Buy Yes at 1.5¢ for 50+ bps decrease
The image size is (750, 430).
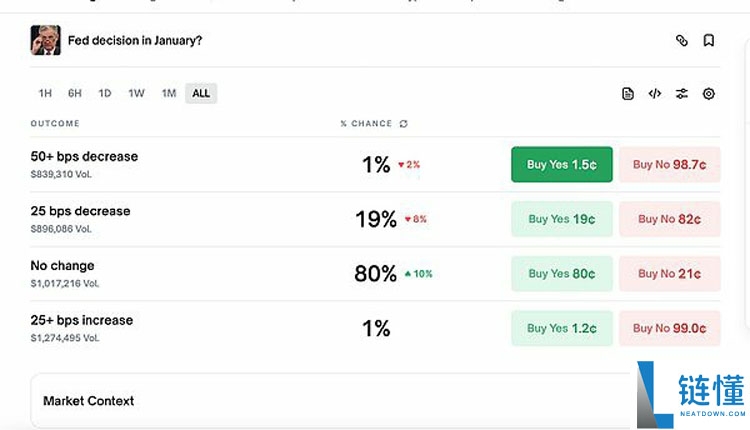561,165
